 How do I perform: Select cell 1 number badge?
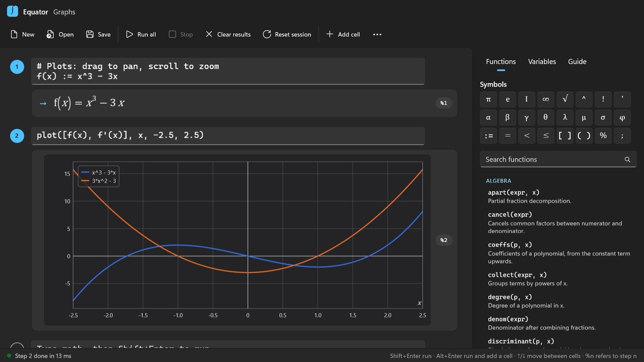[x=17, y=67]
